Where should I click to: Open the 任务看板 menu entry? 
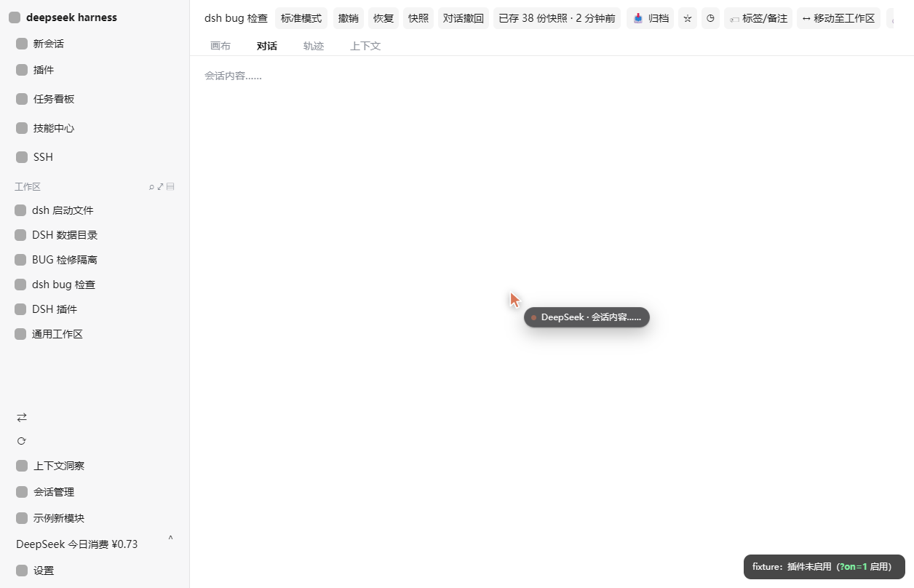[54, 99]
